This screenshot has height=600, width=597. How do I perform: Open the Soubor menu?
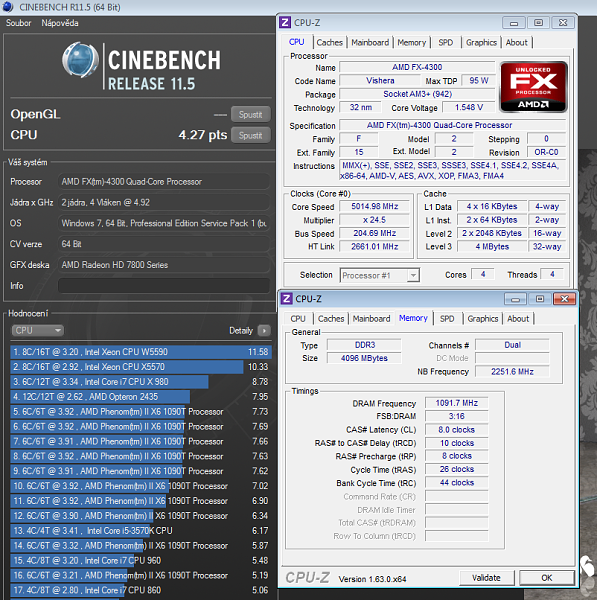(18, 23)
